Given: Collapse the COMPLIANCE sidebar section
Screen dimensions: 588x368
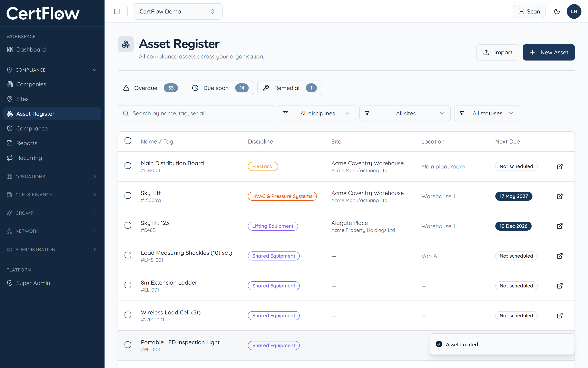Looking at the screenshot, I should coord(52,70).
